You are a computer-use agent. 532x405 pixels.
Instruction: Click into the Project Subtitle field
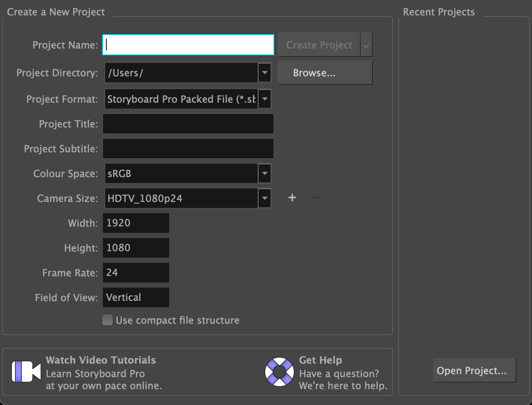(x=188, y=149)
